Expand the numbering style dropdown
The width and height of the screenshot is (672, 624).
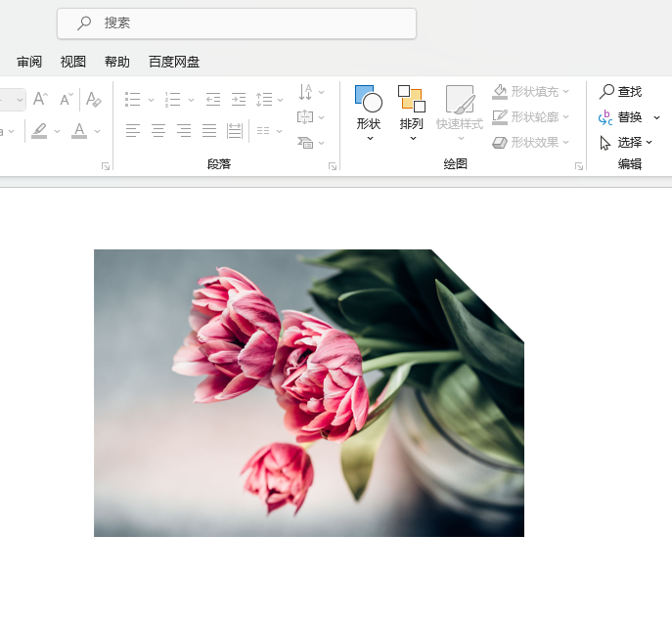(x=191, y=100)
